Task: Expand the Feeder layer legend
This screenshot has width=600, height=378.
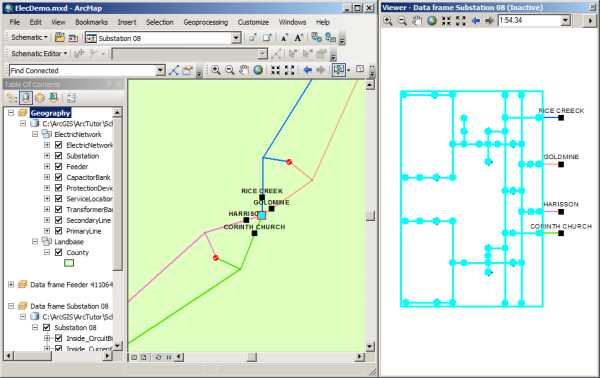Action: click(x=47, y=166)
